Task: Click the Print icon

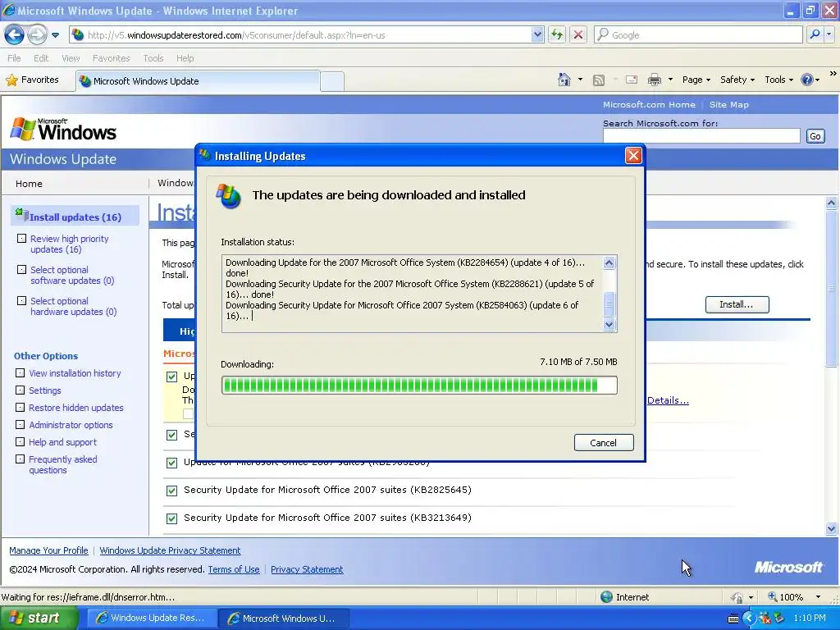Action: (x=654, y=80)
